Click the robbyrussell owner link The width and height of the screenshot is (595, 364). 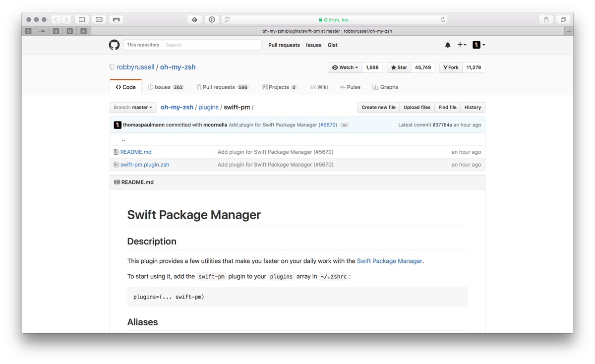pos(135,67)
